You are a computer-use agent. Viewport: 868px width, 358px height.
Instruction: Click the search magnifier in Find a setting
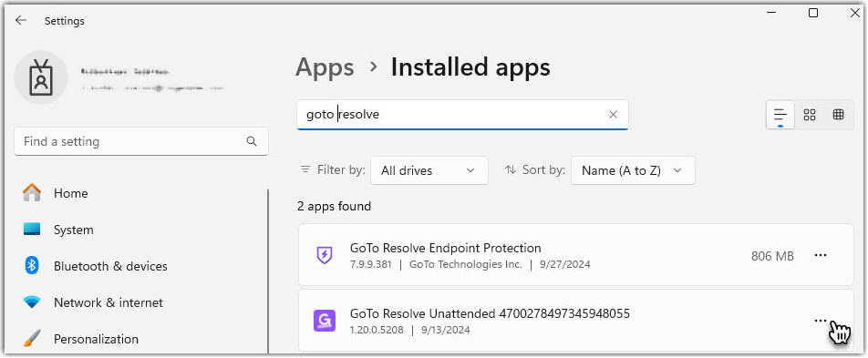(x=252, y=141)
